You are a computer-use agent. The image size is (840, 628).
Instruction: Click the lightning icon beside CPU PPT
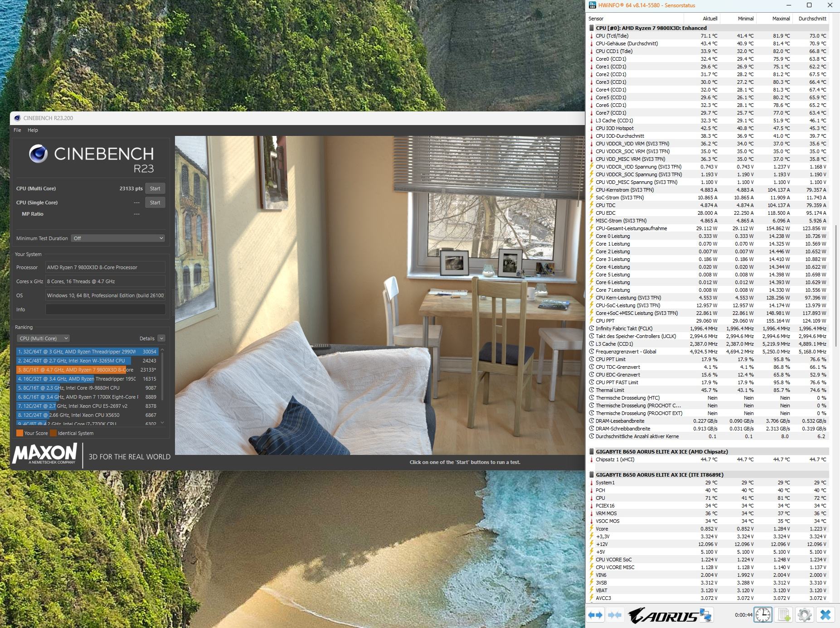(x=591, y=321)
